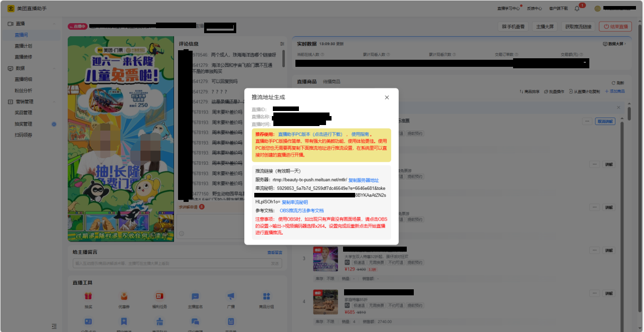Image resolution: width=644 pixels, height=332 pixels.
Task: Click the 数据 chart icon in sidebar
Action: 11,68
